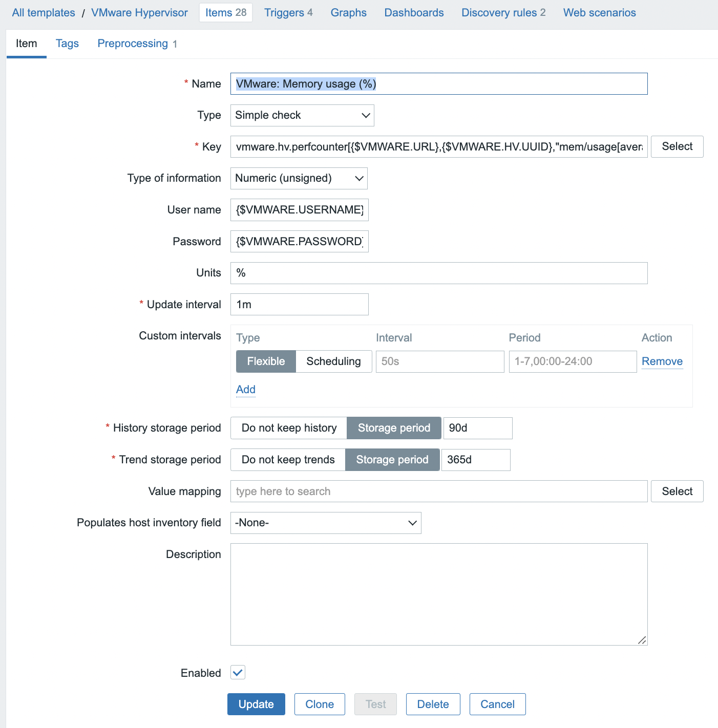This screenshot has width=718, height=728.
Task: Open Populates host inventory field dropdown
Action: click(325, 523)
